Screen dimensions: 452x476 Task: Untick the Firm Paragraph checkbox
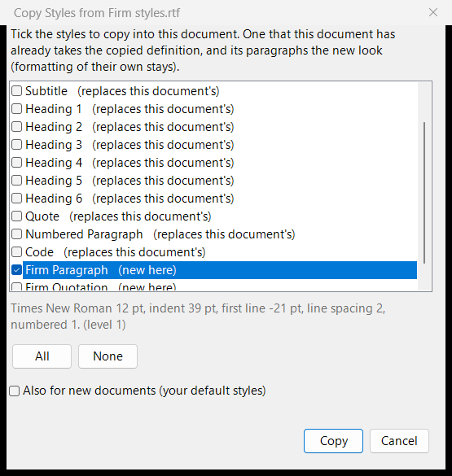coord(17,270)
